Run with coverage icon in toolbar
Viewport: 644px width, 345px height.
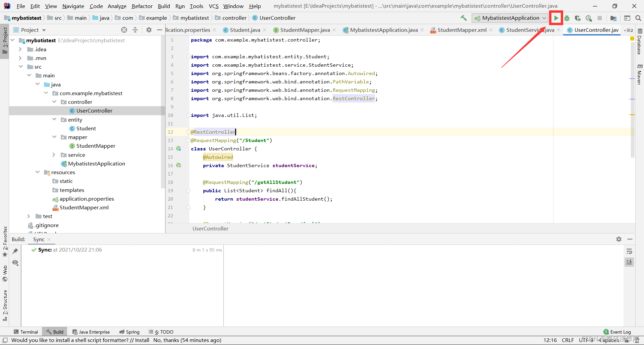[x=578, y=18]
